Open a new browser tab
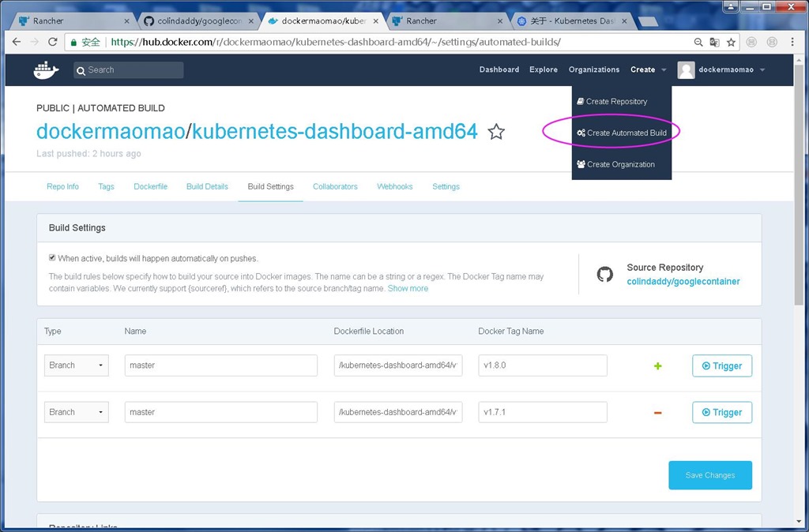 pyautogui.click(x=648, y=21)
